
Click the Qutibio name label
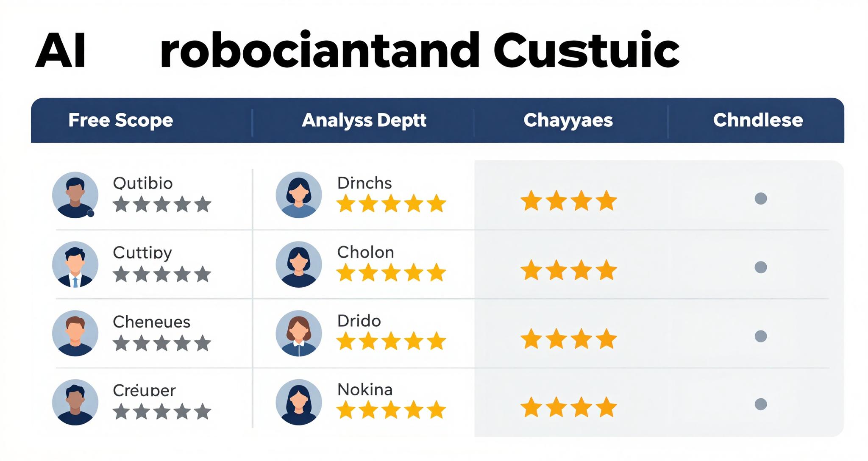point(143,183)
